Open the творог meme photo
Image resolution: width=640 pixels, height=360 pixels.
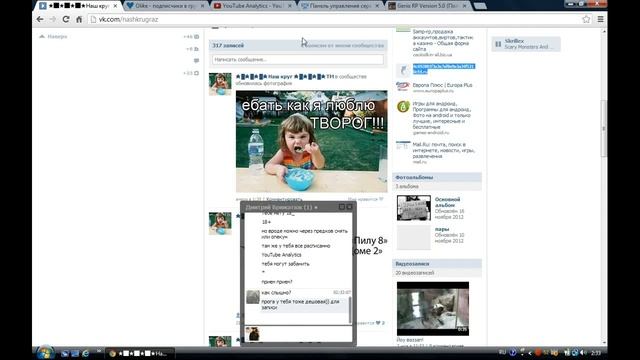point(311,141)
